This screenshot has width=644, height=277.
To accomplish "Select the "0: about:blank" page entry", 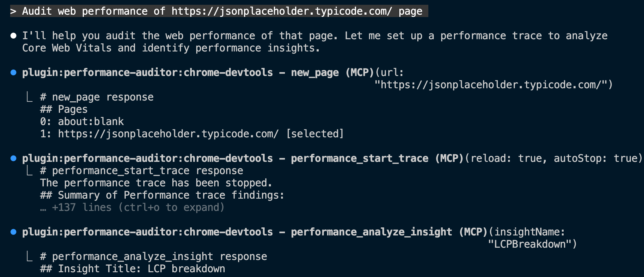I will (x=82, y=121).
